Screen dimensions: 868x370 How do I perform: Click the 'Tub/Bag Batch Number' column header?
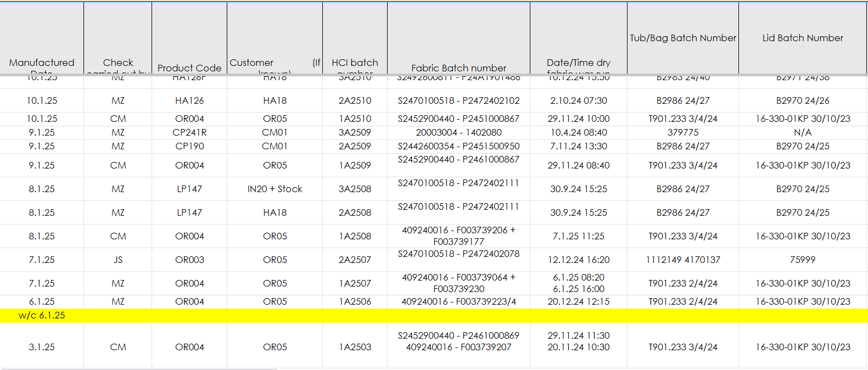(x=683, y=38)
